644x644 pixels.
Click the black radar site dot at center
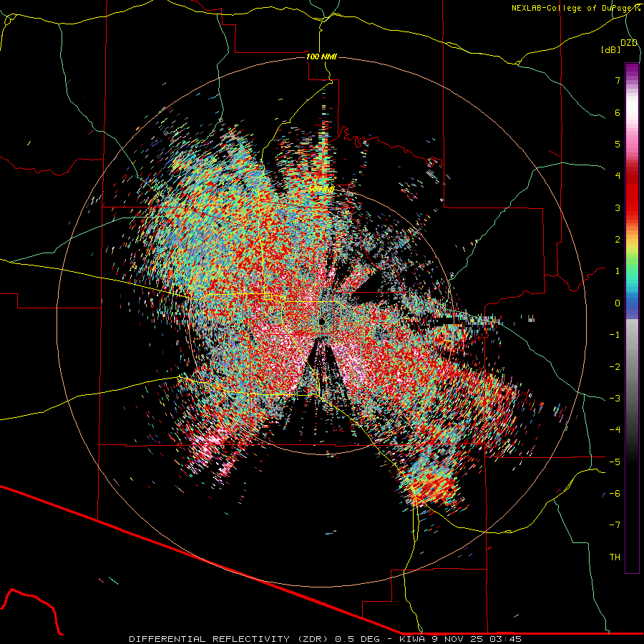321,321
